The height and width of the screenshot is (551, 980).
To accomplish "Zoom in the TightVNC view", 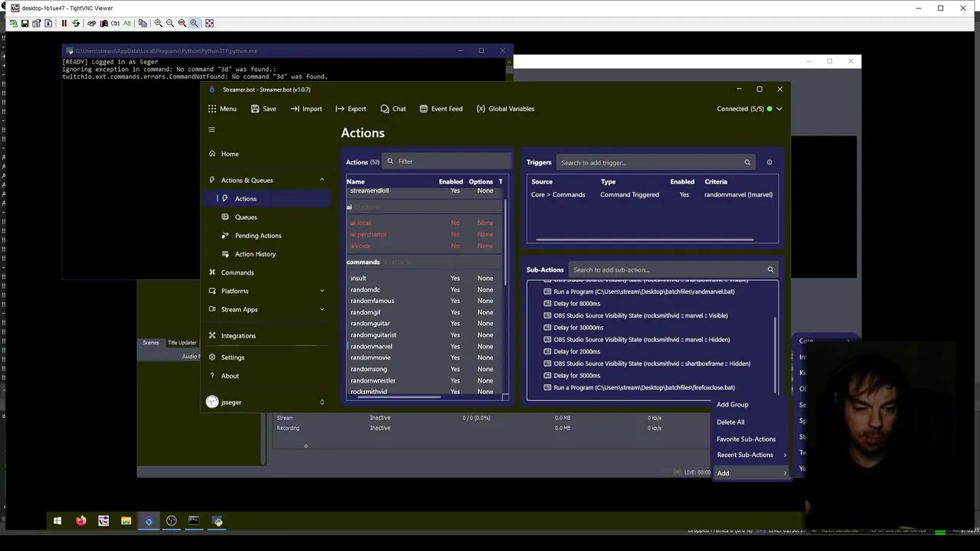I will [158, 24].
